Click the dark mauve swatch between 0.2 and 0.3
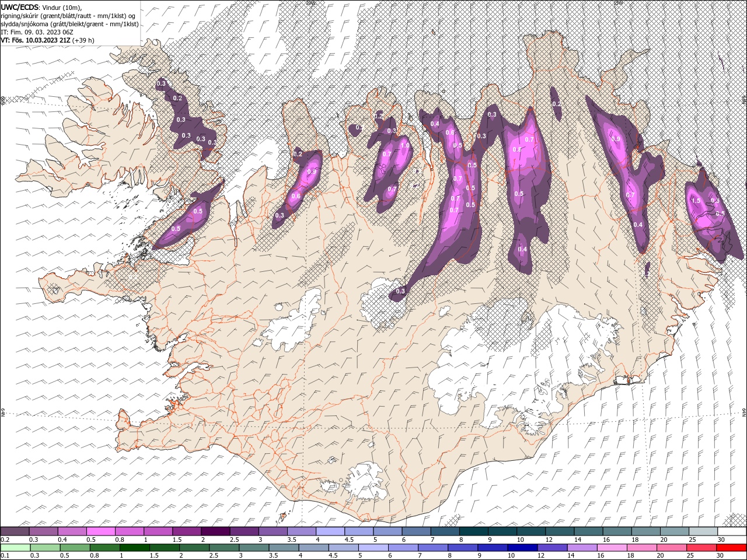The image size is (747, 560). (x=15, y=531)
